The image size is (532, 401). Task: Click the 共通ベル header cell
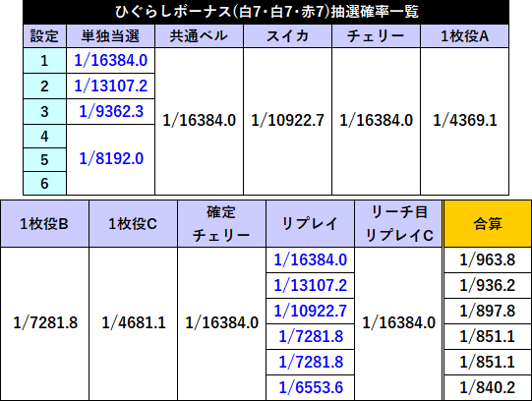click(199, 36)
